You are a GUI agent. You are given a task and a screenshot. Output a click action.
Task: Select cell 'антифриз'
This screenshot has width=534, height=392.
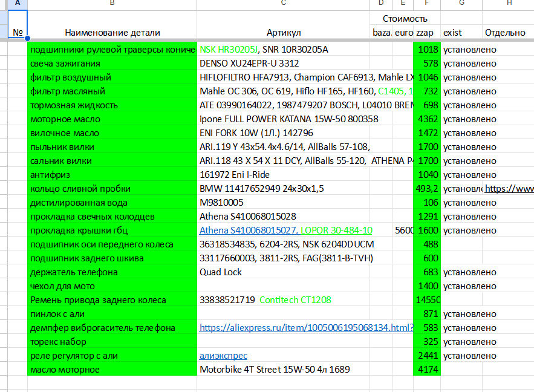pos(112,175)
